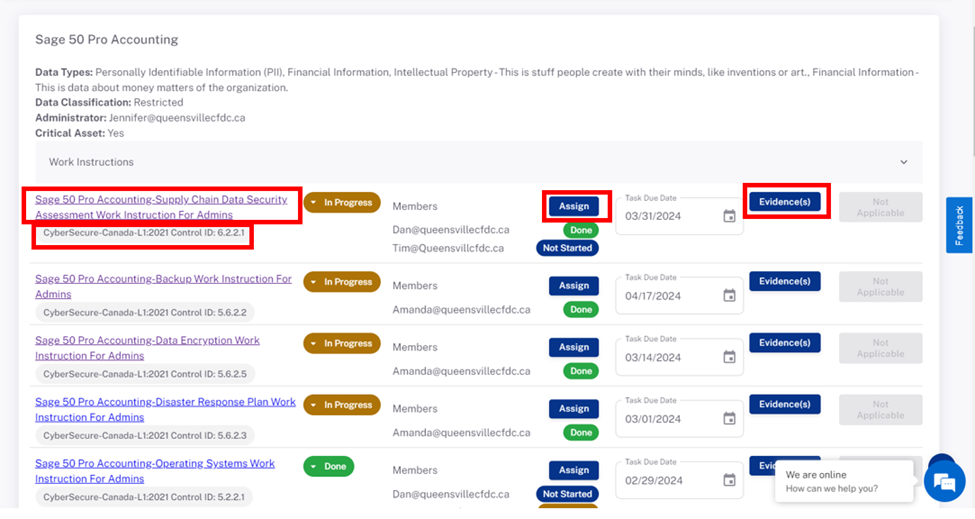Screen dimensions: 975x519
Task: Click Control ID: 6.2.2.1 tag
Action: (x=144, y=233)
